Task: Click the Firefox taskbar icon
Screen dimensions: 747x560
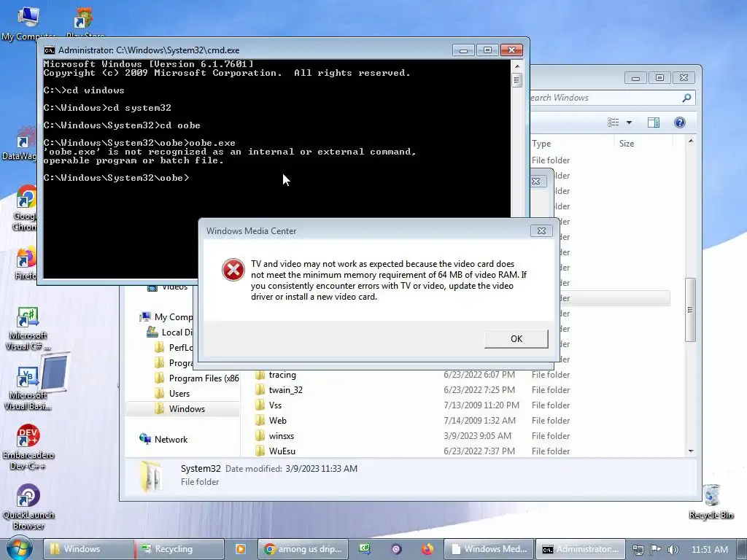Action: (427, 549)
